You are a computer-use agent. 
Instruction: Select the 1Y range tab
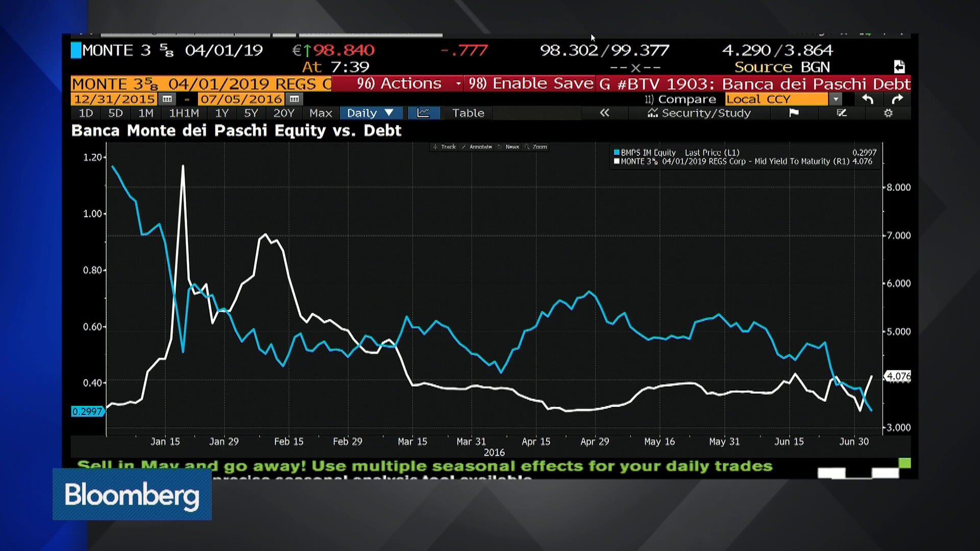(x=222, y=113)
